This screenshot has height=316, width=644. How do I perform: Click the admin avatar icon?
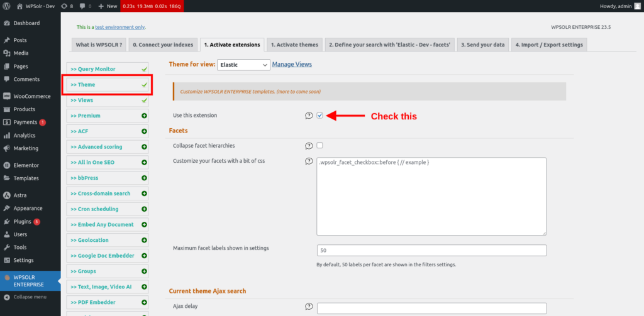636,6
